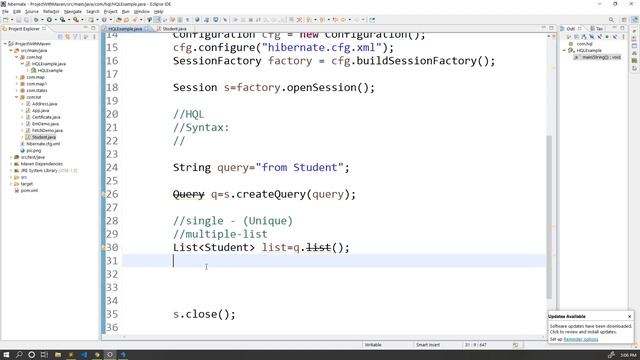640x360 pixels.
Task: Open the File menu
Action: coord(5,11)
